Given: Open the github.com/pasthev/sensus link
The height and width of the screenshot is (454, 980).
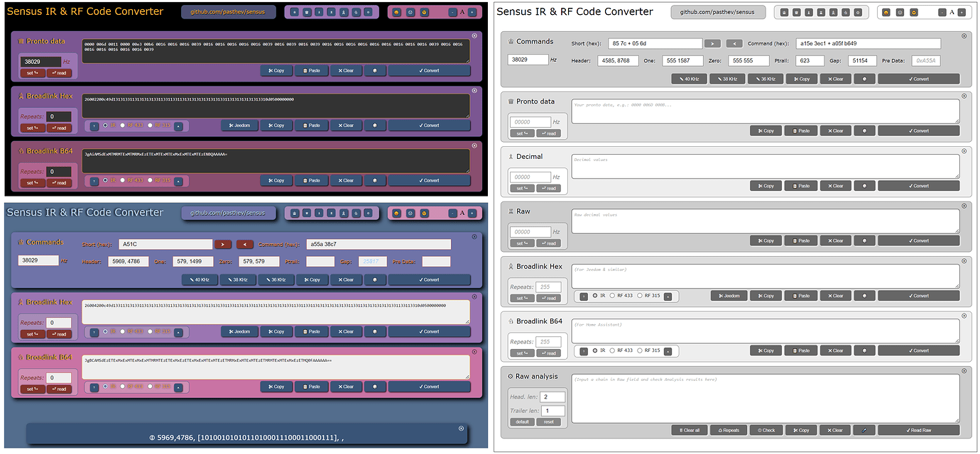Looking at the screenshot, I should (x=717, y=11).
